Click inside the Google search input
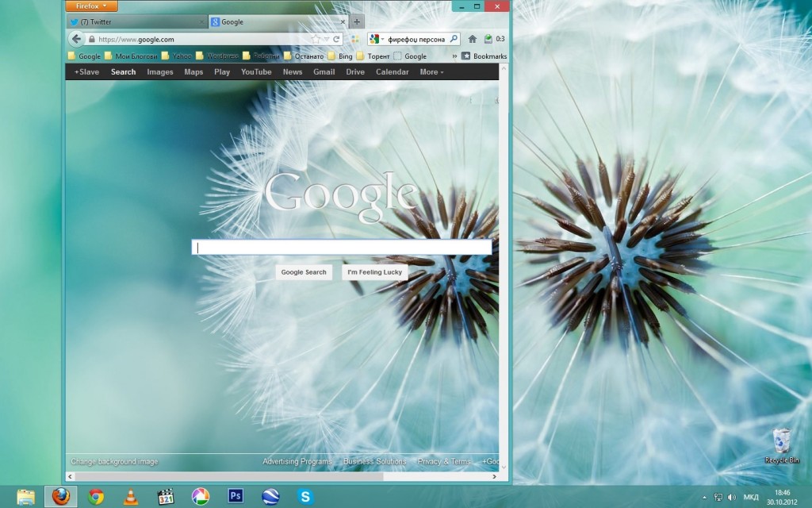This screenshot has width=812, height=508. pyautogui.click(x=342, y=248)
